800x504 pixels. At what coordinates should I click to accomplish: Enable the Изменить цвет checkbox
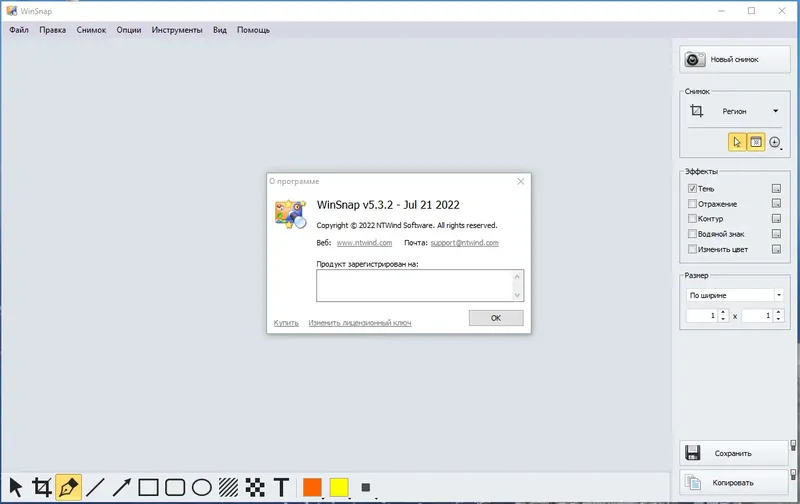click(692, 249)
